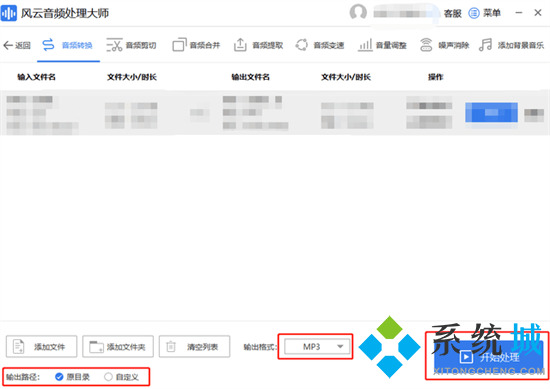Click the audio extract upload icon
This screenshot has height=389, width=550.
point(240,45)
